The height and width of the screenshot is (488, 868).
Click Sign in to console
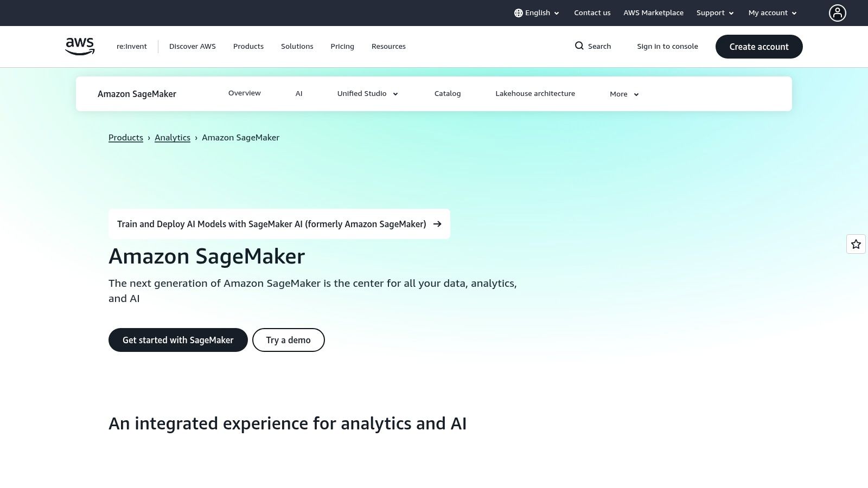point(667,46)
